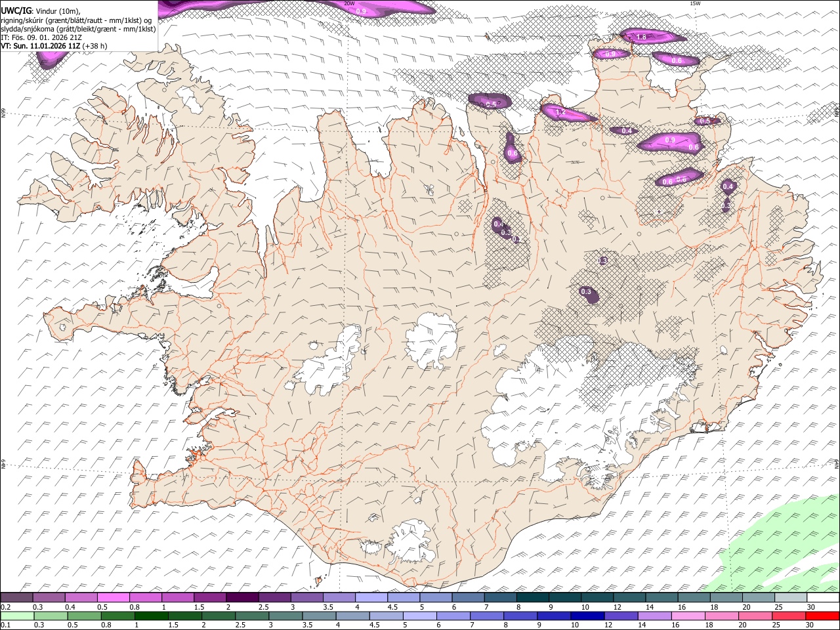840x630 pixels.
Task: Select the 'rigning/skúrir (grænt/blátt/rautt' caption line
Action: tap(76, 20)
